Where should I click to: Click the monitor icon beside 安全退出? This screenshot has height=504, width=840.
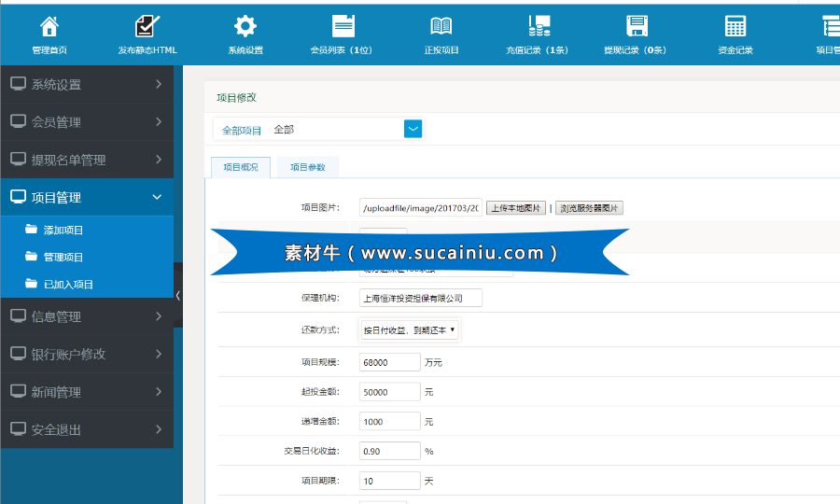pyautogui.click(x=19, y=429)
